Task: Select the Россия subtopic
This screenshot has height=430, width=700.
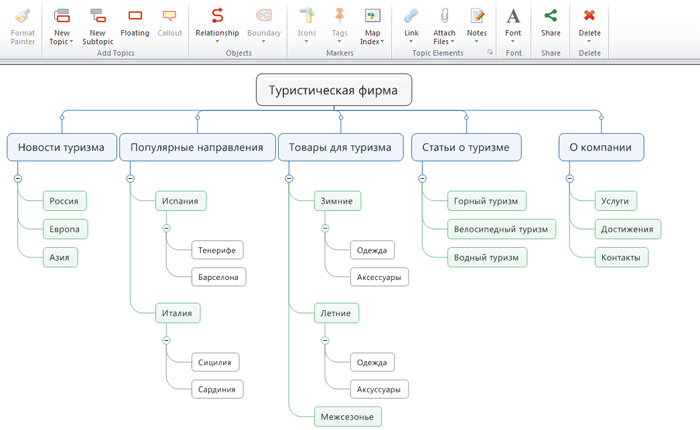Action: pos(64,201)
